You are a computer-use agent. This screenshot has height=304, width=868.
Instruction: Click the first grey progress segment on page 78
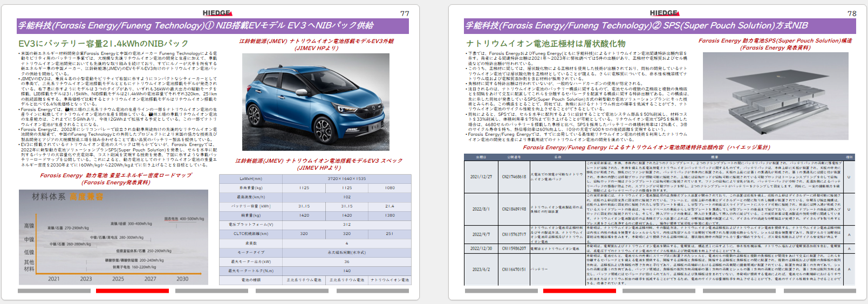(501, 291)
